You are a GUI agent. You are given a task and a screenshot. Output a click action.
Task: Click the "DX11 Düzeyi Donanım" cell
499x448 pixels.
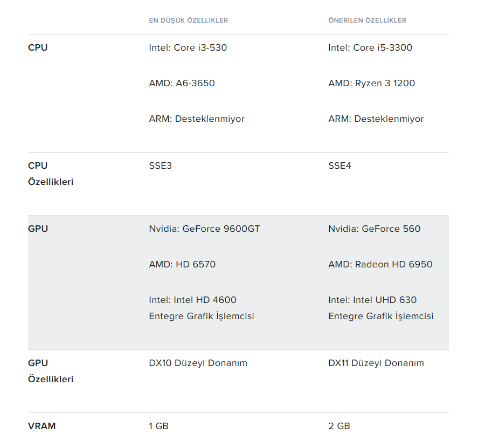376,363
